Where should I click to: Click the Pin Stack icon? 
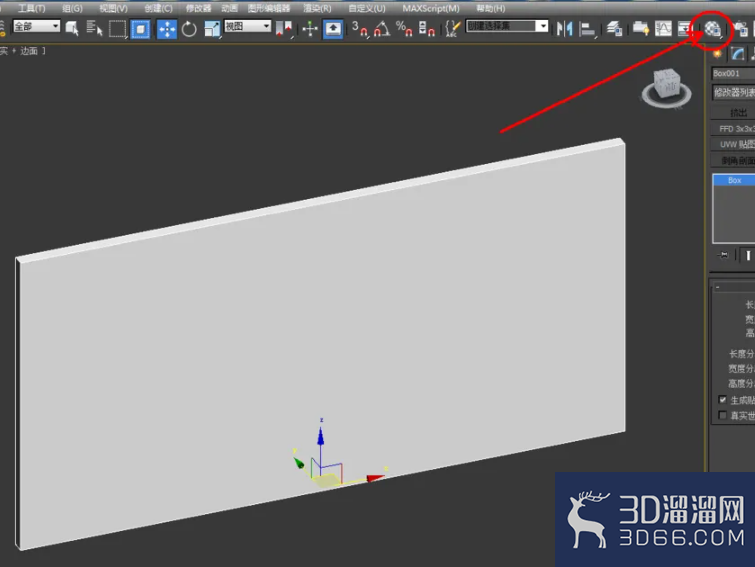click(x=723, y=255)
